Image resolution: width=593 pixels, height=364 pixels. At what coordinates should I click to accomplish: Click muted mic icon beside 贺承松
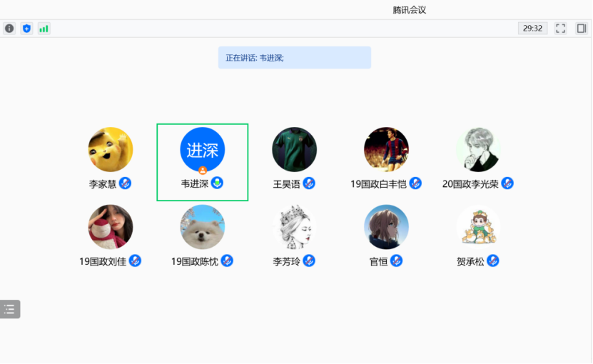(x=493, y=261)
